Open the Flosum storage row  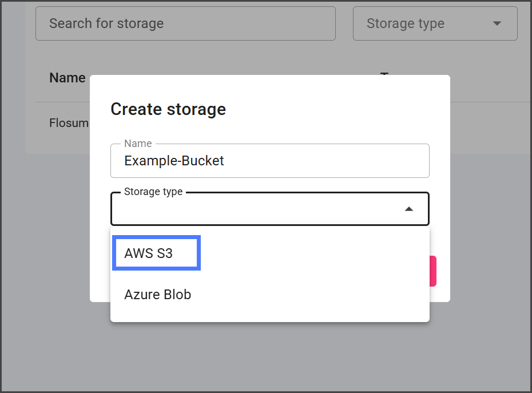[69, 123]
